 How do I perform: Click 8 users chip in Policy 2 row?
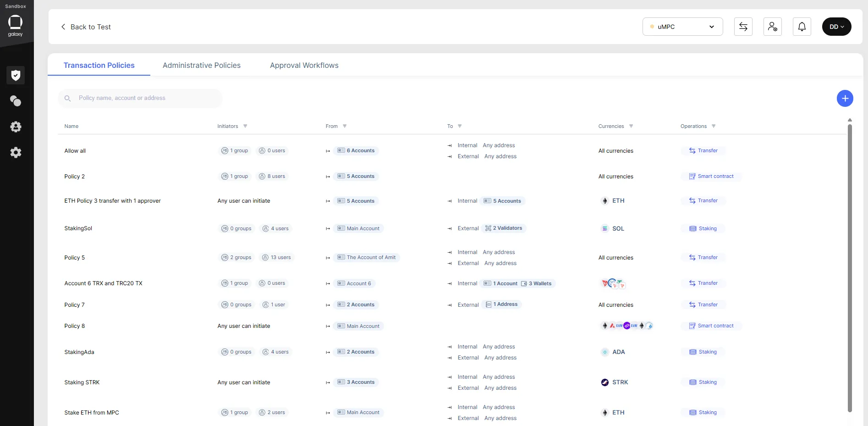(272, 176)
